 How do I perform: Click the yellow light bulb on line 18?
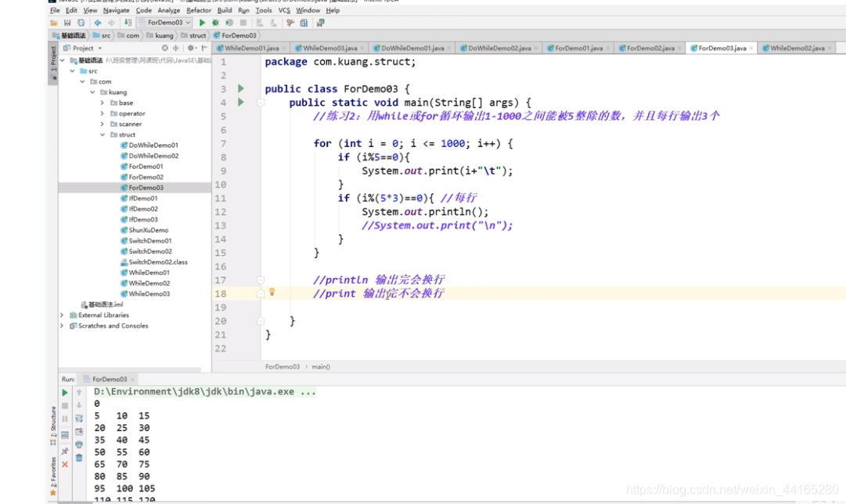272,292
